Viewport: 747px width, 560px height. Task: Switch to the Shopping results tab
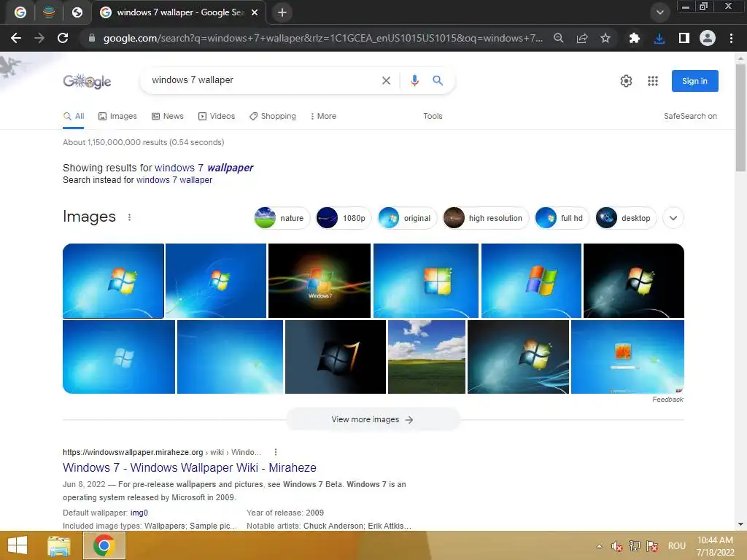pos(273,116)
